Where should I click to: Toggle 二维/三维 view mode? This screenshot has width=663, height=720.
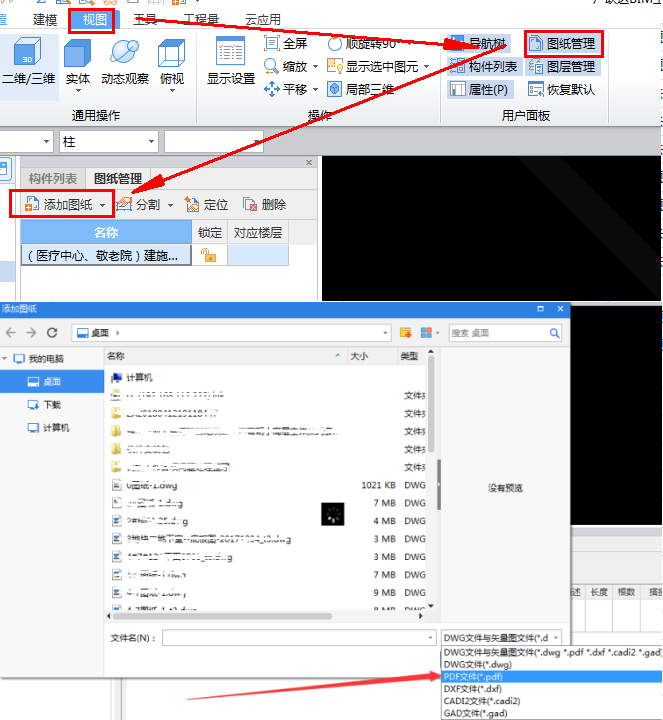(28, 62)
